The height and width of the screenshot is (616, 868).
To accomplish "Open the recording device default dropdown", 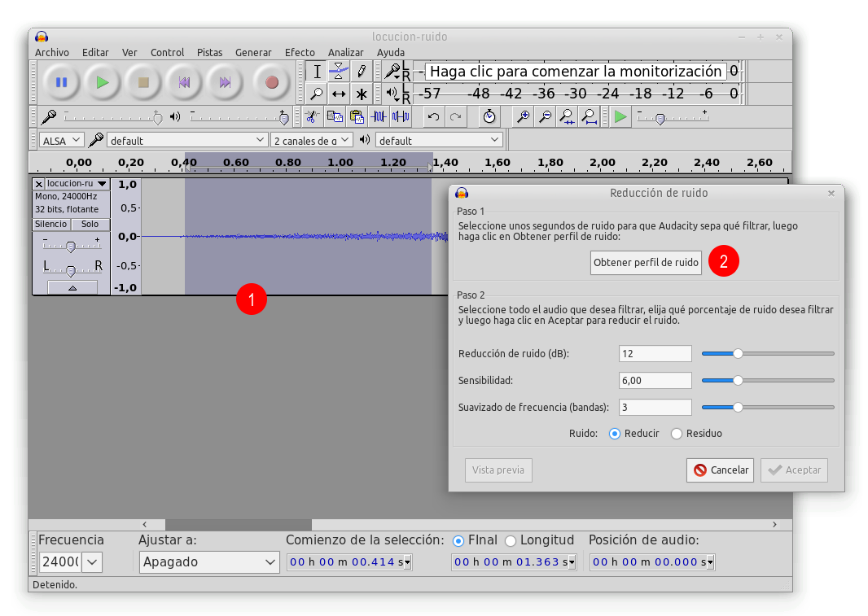I will pyautogui.click(x=187, y=141).
